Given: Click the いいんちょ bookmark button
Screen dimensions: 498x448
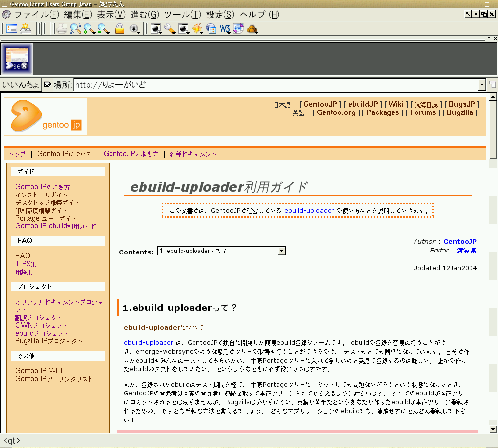Looking at the screenshot, I should point(21,84).
